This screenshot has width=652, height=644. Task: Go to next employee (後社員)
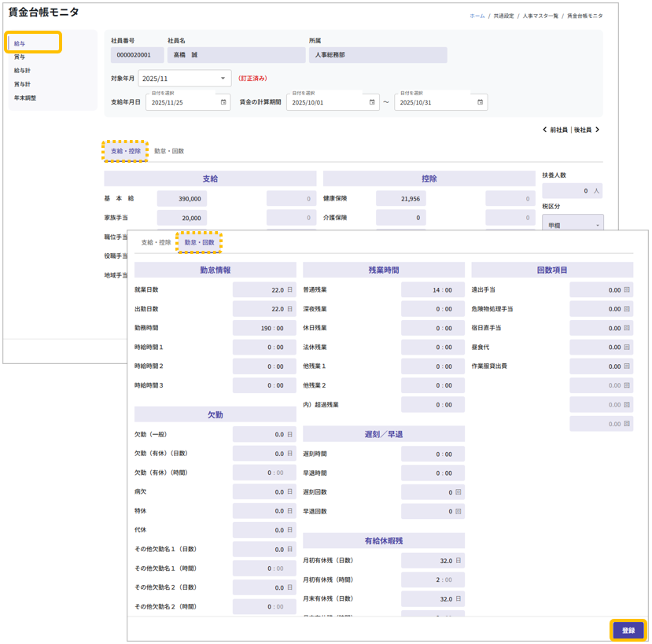(587, 130)
